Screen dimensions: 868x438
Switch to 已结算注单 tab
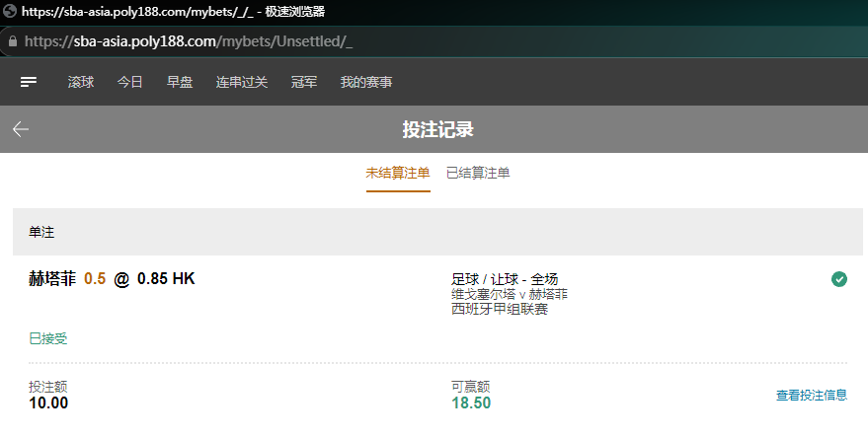click(x=478, y=173)
